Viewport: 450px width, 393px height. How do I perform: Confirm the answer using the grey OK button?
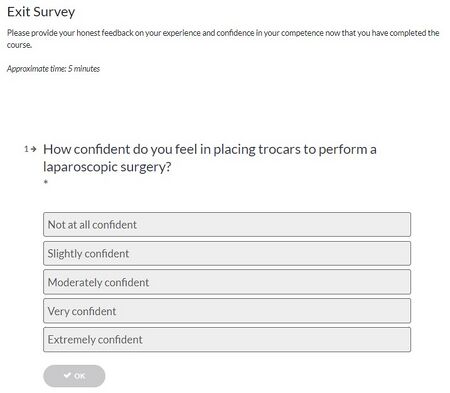tap(74, 376)
